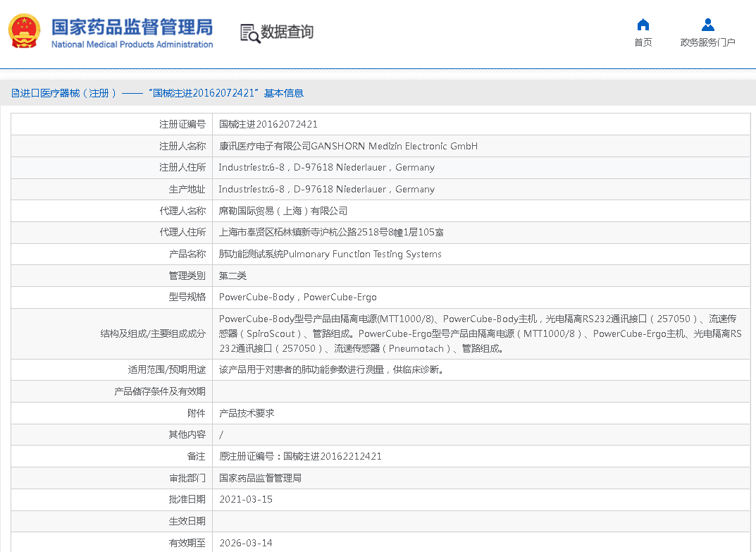Select the PowerCube-Body composition description text
The image size is (756, 552).
point(481,333)
